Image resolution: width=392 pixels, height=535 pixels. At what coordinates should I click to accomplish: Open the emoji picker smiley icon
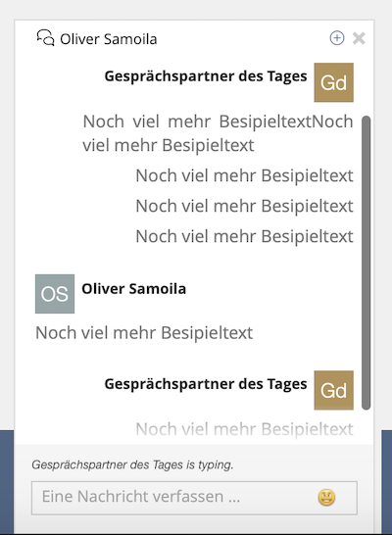coord(326,497)
